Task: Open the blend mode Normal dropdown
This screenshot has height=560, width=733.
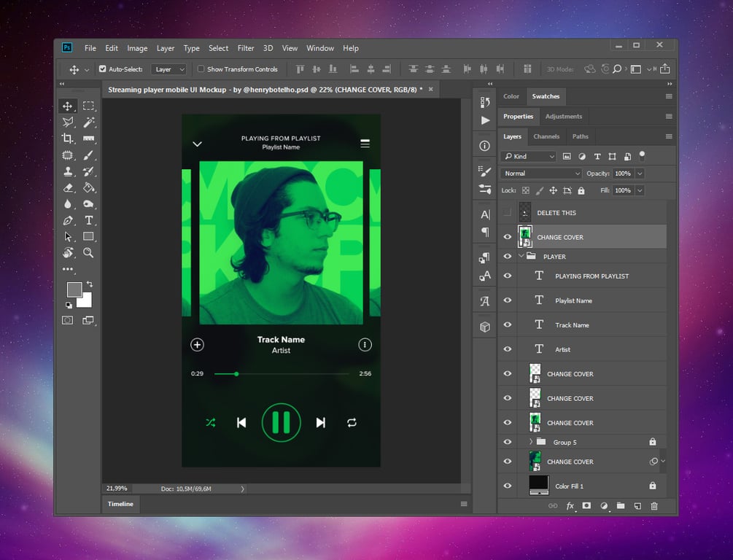Action: [540, 174]
